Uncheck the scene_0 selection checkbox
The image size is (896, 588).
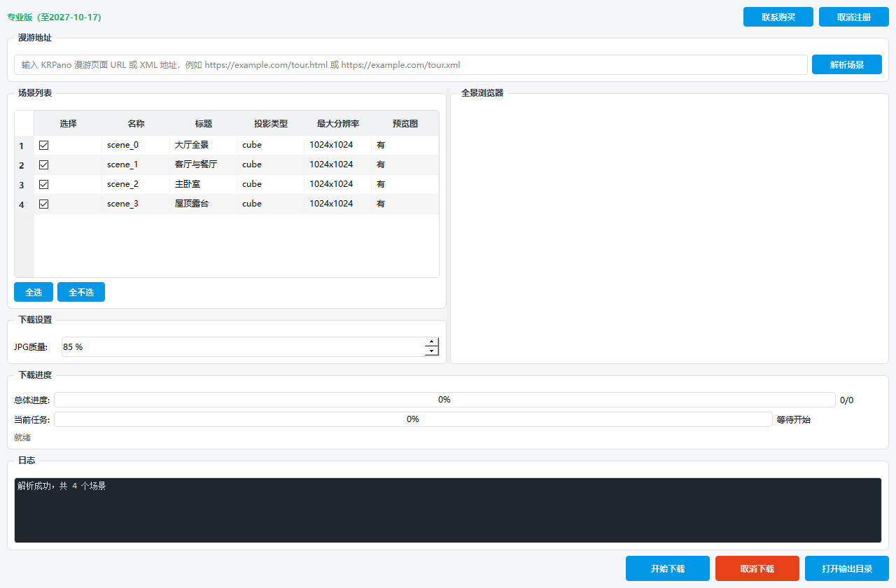tap(44, 146)
